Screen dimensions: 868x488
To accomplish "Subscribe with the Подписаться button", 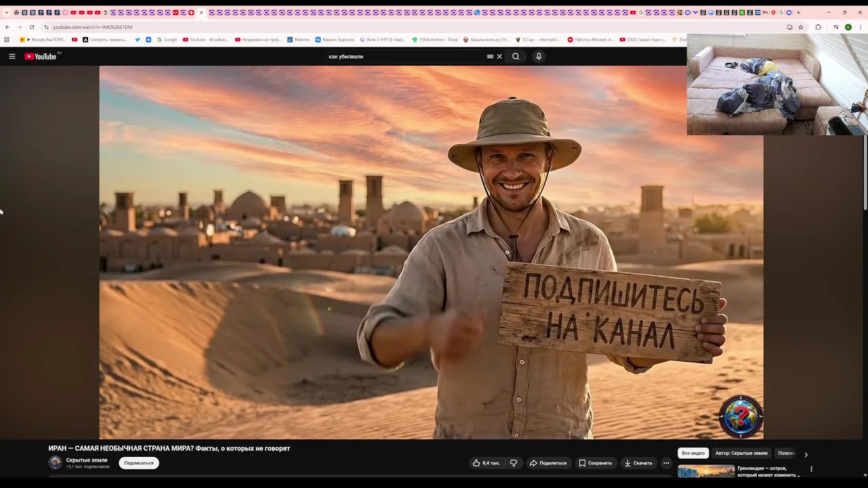I will coord(139,463).
